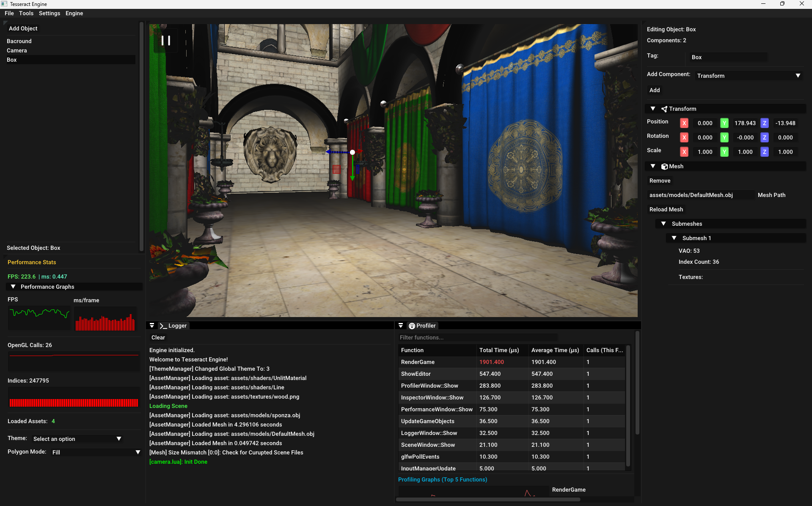Open the Settings menu
Viewport: 812px width, 506px height.
(50, 14)
